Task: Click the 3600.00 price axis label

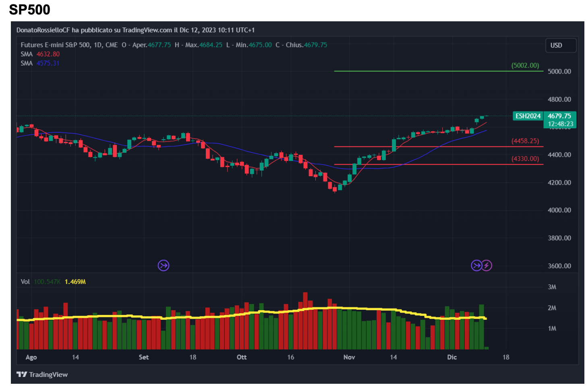Action: click(559, 266)
